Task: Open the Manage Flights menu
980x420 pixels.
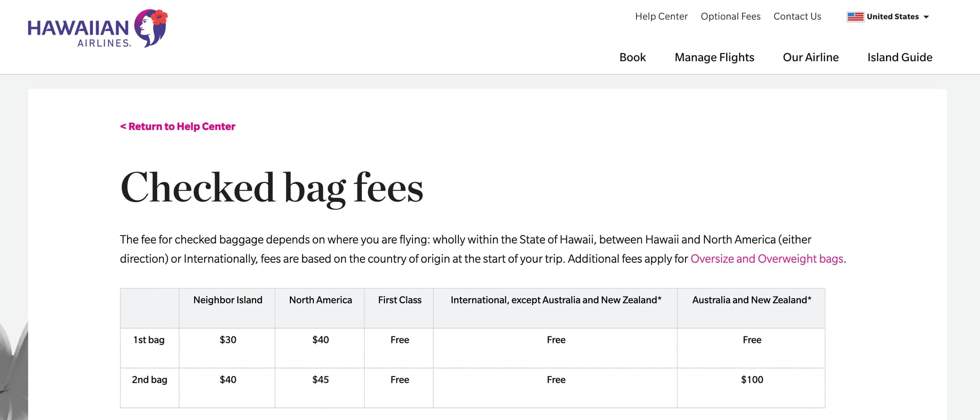Action: point(714,57)
